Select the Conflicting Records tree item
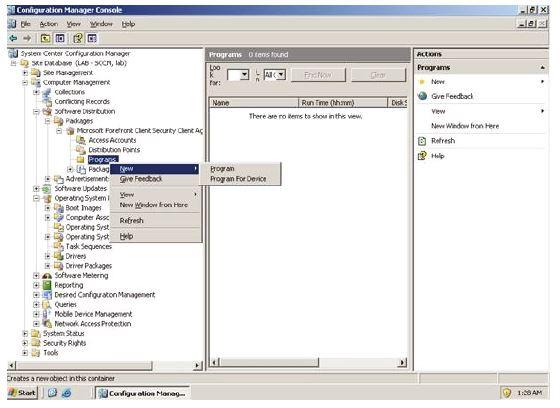The height and width of the screenshot is (408, 560). (x=82, y=102)
